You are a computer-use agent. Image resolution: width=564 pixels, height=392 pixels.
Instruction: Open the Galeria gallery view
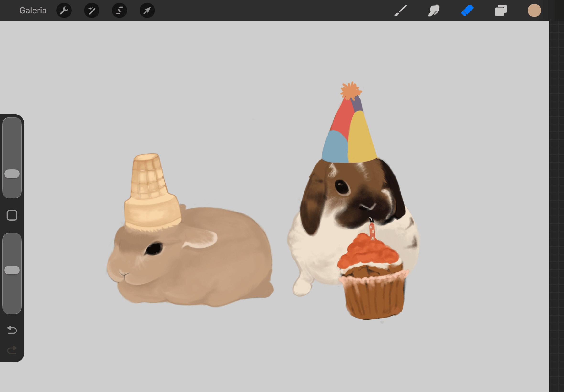pos(33,10)
